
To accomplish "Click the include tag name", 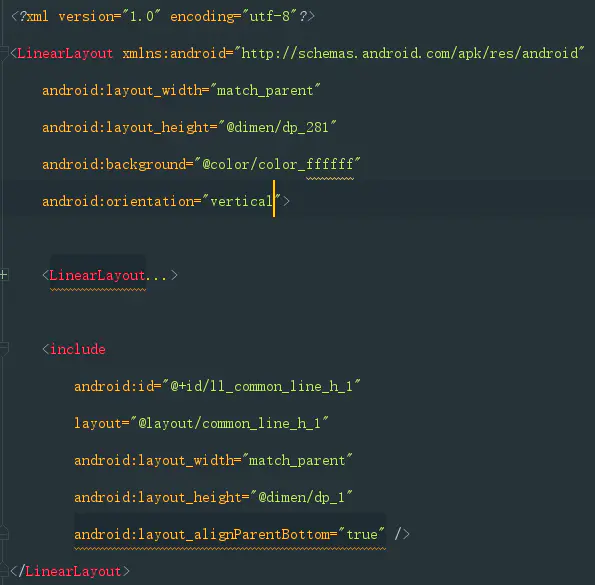I will tap(78, 349).
